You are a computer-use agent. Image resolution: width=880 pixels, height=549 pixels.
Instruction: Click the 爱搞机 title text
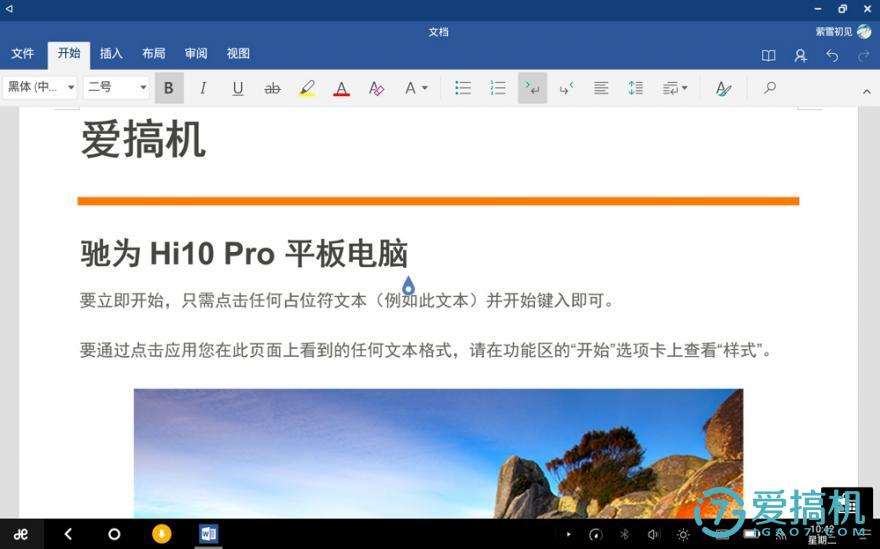coord(144,140)
